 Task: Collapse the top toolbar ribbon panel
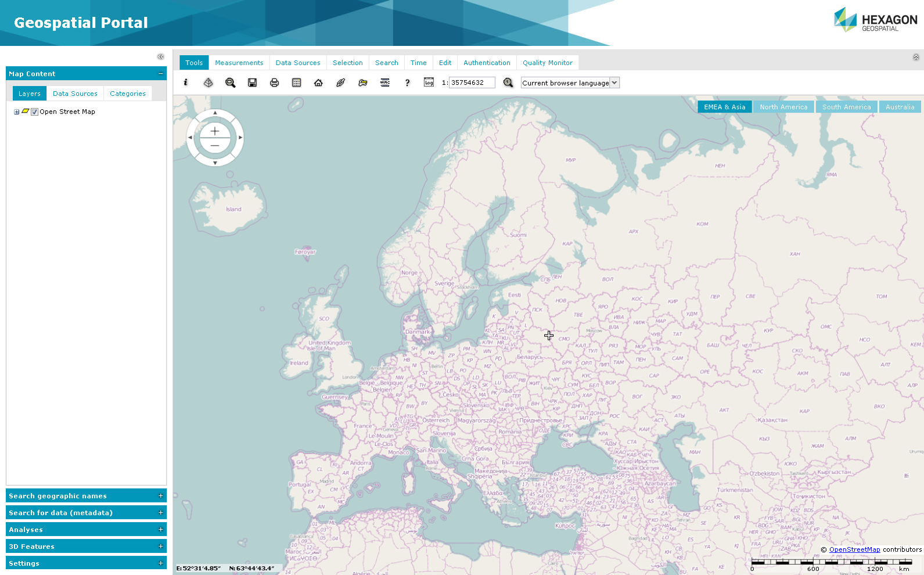pyautogui.click(x=916, y=57)
